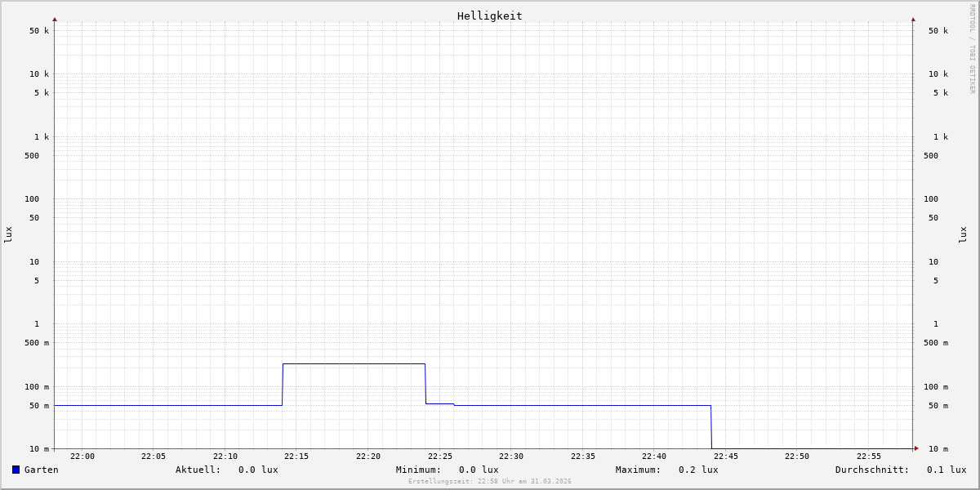Click the right axis 10 k label

(x=938, y=74)
